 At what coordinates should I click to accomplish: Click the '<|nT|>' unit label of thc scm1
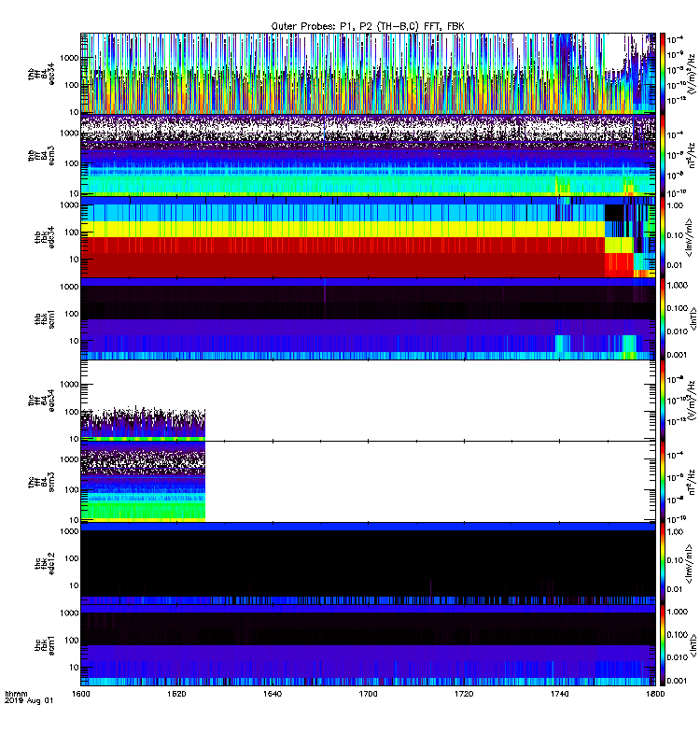click(x=693, y=645)
